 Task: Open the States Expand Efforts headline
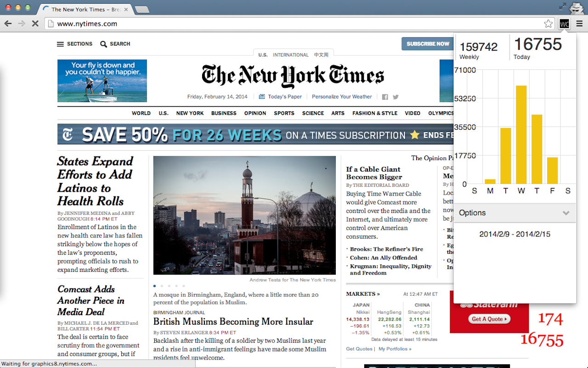click(x=95, y=181)
